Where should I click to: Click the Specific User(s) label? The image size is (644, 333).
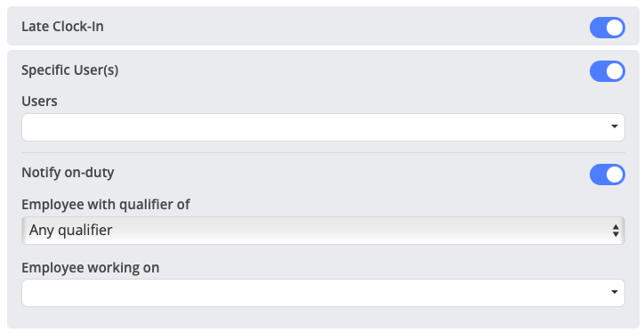69,69
